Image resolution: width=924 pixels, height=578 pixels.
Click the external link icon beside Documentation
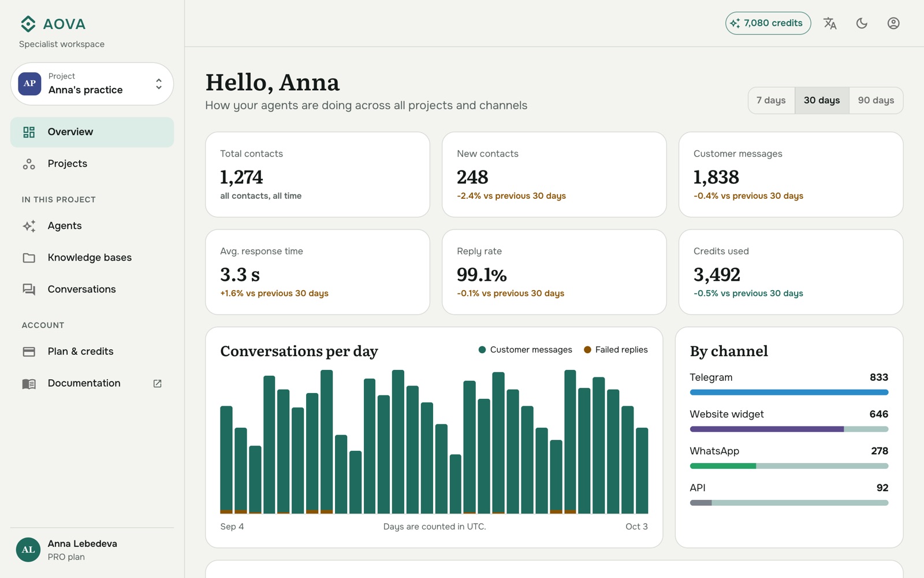coord(157,383)
